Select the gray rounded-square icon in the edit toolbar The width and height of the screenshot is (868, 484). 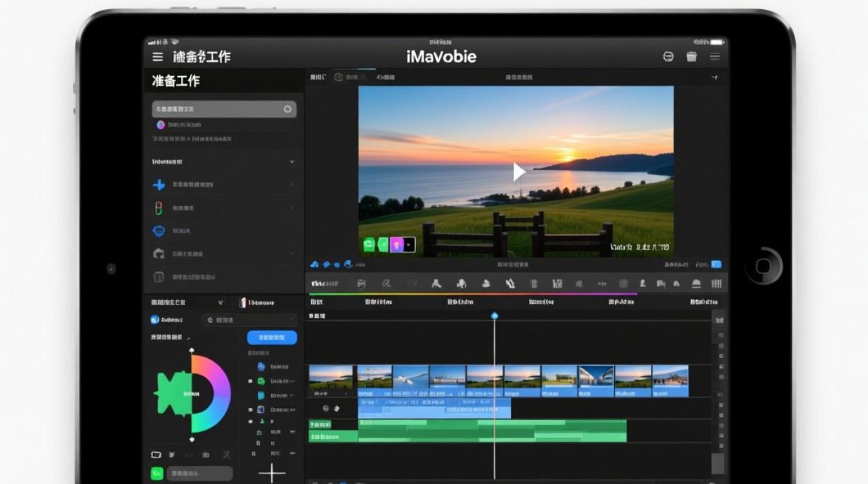pyautogui.click(x=623, y=283)
